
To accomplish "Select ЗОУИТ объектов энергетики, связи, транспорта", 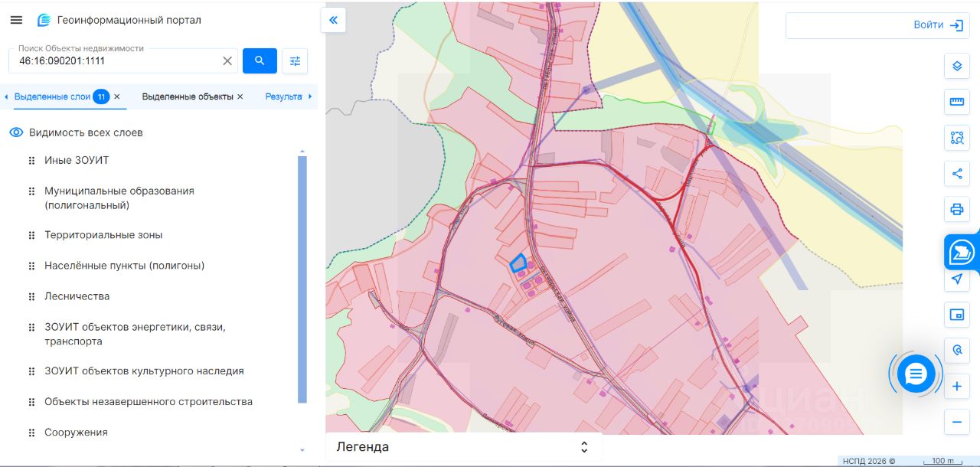I will coord(135,334).
